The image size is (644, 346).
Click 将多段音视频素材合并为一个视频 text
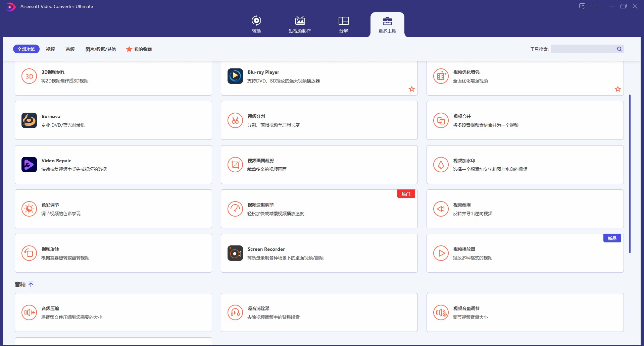coord(486,125)
